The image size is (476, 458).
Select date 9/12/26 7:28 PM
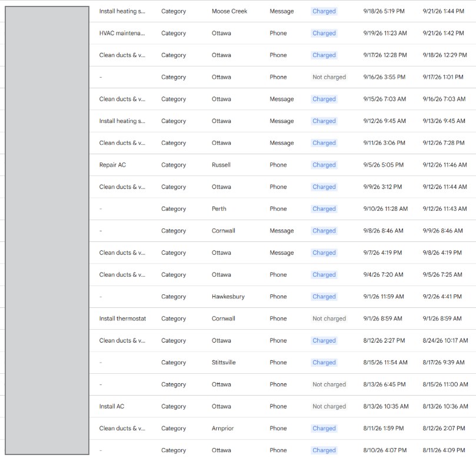pyautogui.click(x=444, y=143)
